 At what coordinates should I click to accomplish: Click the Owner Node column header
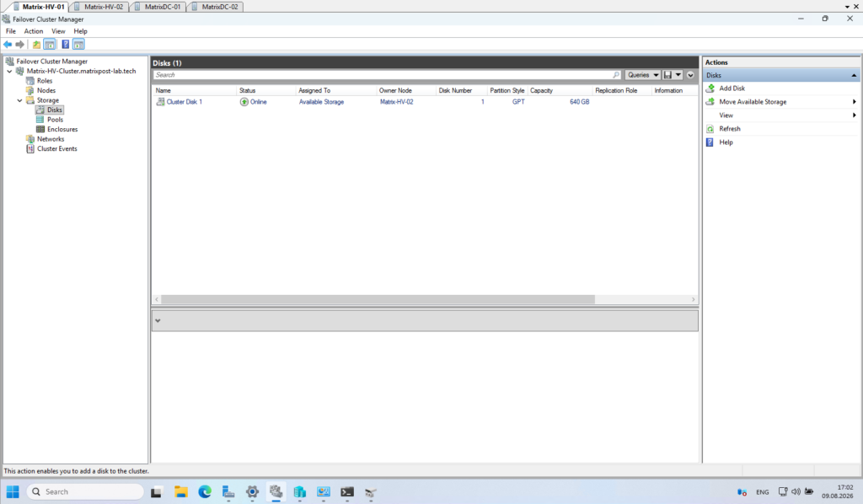click(395, 90)
